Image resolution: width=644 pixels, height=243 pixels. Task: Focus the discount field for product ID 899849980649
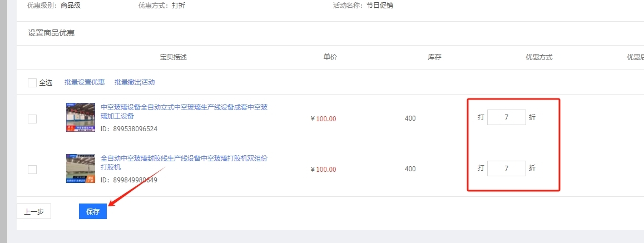(x=506, y=168)
